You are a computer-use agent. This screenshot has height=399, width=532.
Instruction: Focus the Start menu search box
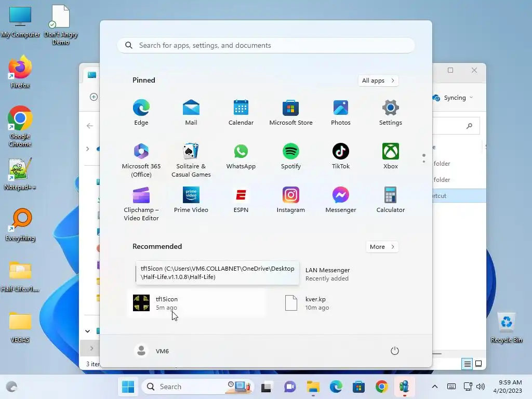[x=265, y=46]
